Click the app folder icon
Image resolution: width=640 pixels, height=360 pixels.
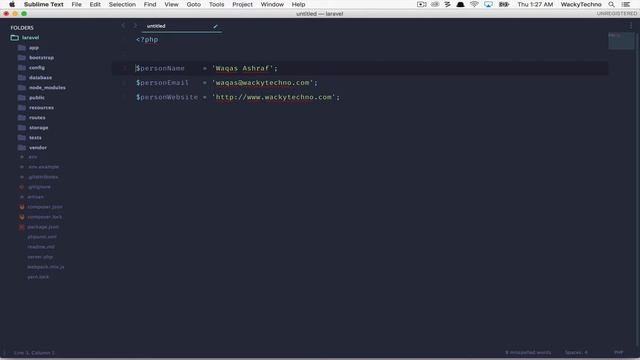(22, 48)
